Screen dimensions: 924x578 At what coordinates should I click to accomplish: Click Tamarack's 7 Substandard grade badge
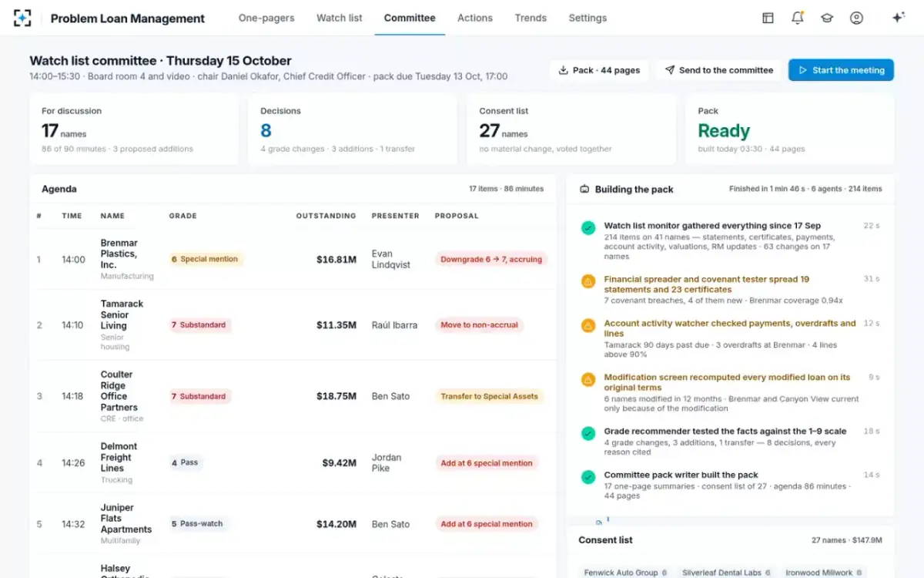(199, 325)
